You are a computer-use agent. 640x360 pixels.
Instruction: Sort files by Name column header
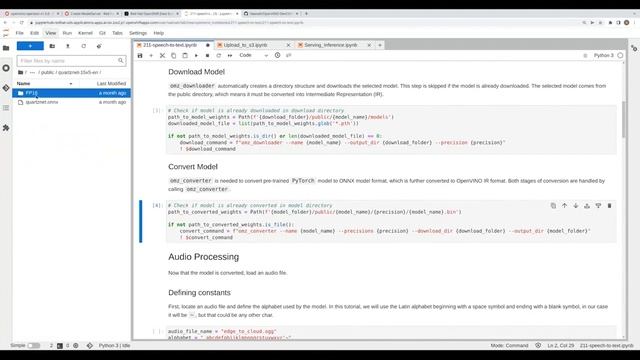pyautogui.click(x=24, y=83)
